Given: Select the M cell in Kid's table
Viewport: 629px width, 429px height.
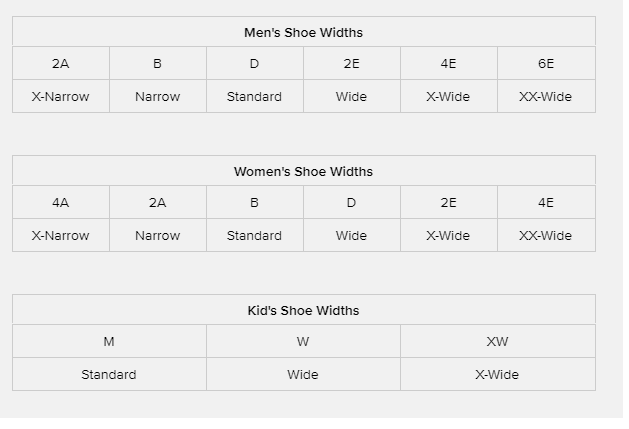Looking at the screenshot, I should click(109, 342).
